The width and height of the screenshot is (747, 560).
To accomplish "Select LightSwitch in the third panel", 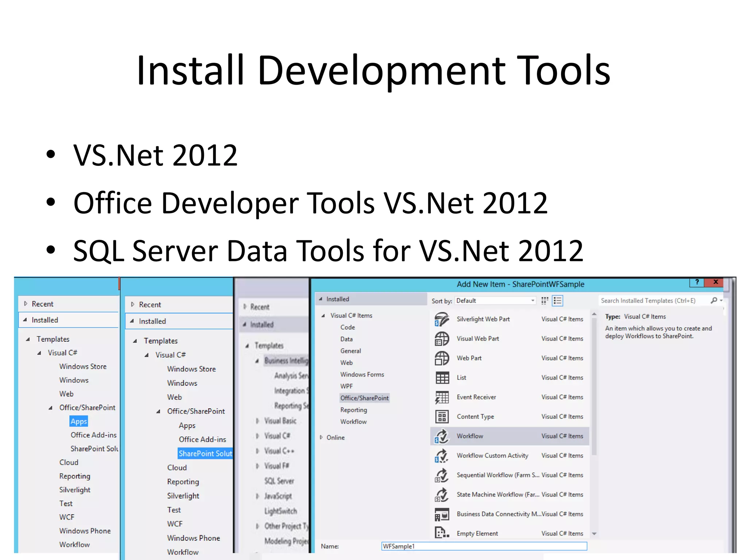I will click(x=280, y=511).
